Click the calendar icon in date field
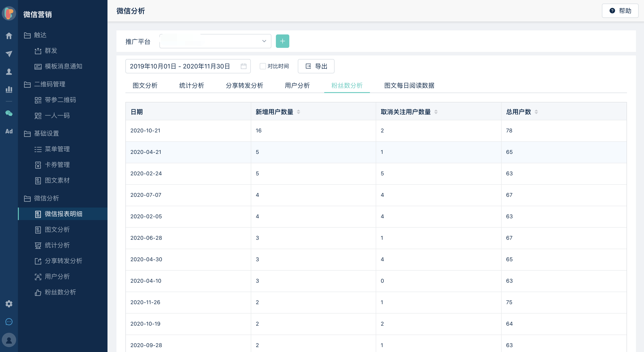The width and height of the screenshot is (644, 352). click(x=243, y=66)
